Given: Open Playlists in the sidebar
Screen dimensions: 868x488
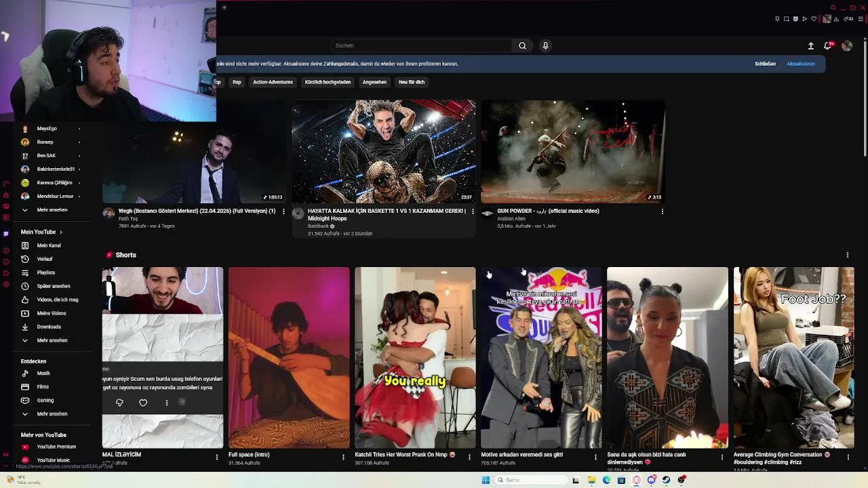Looking at the screenshot, I should (46, 272).
